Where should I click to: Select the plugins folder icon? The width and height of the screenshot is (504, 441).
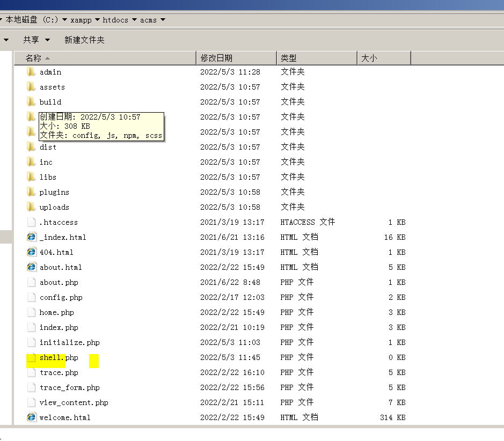pyautogui.click(x=31, y=192)
